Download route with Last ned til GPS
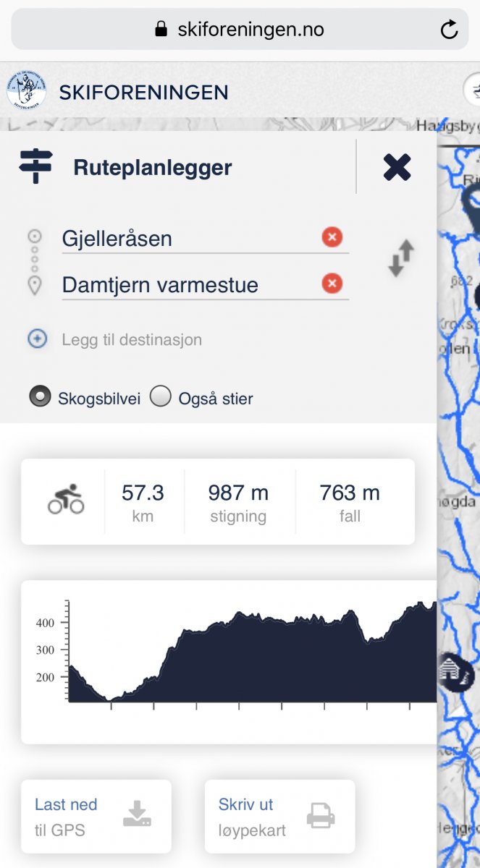This screenshot has height=868, width=480. 96,816
